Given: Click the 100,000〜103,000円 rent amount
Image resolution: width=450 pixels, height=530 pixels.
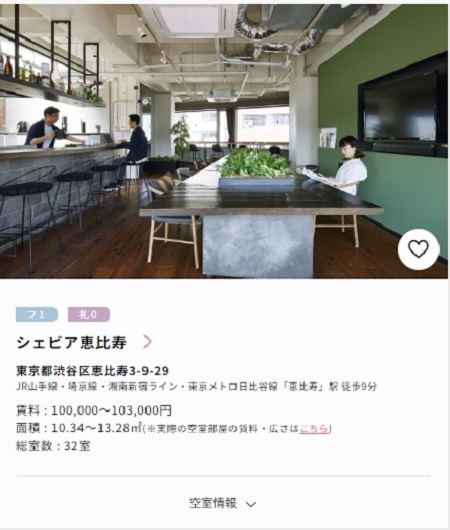Looking at the screenshot, I should pyautogui.click(x=111, y=410).
